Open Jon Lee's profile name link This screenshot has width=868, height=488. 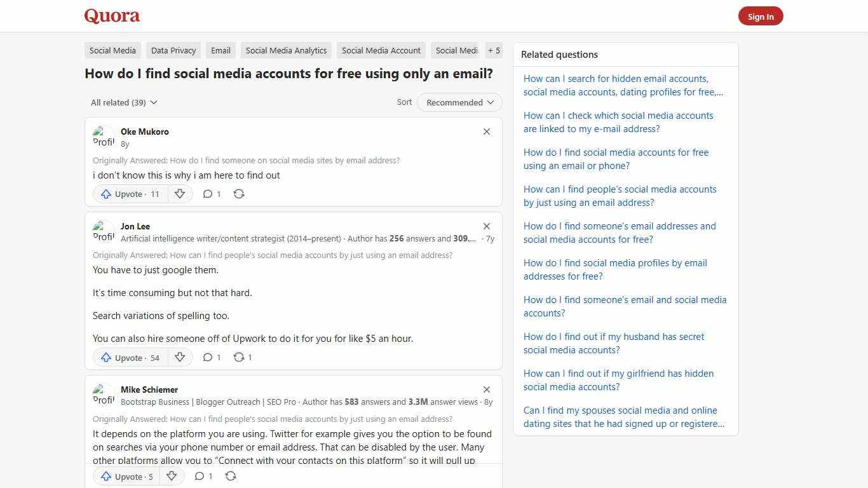[x=135, y=226]
